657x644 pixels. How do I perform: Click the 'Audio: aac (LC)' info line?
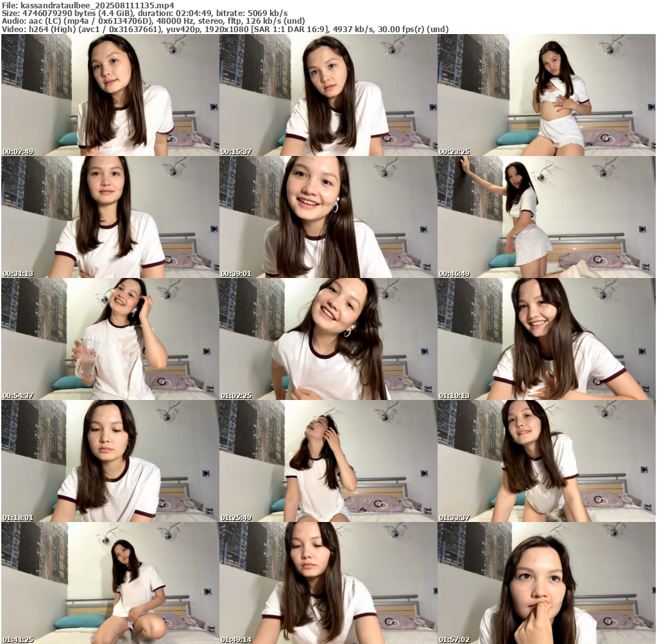point(153,21)
